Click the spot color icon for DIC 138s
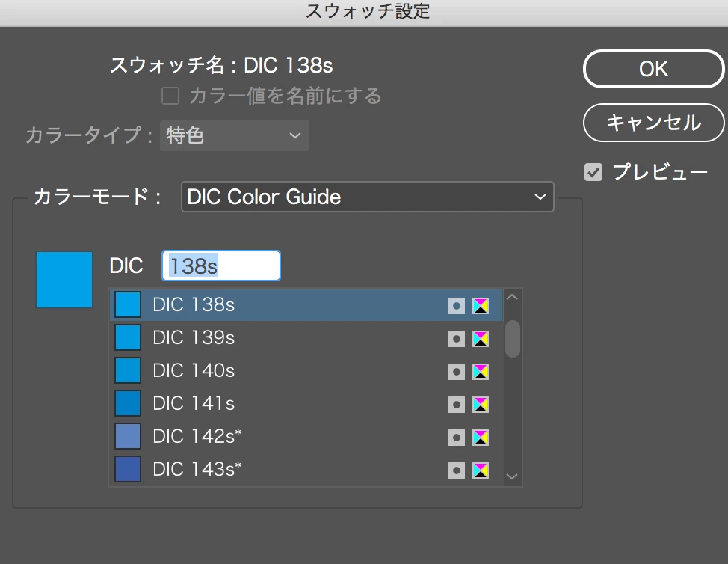 pyautogui.click(x=457, y=306)
